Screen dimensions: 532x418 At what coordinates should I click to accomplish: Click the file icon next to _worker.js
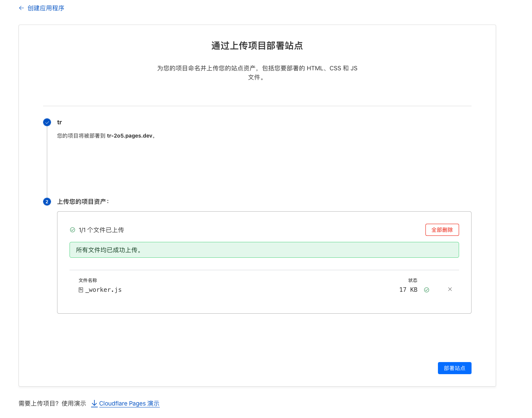click(81, 290)
